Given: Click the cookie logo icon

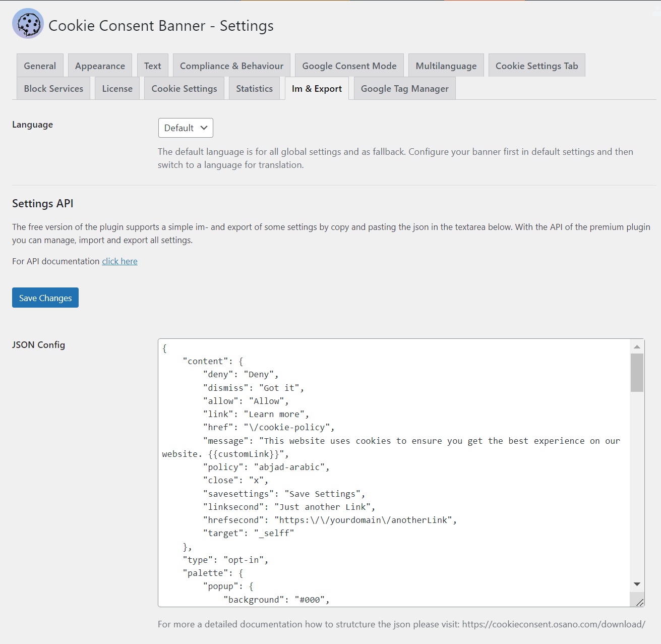Looking at the screenshot, I should click(28, 24).
